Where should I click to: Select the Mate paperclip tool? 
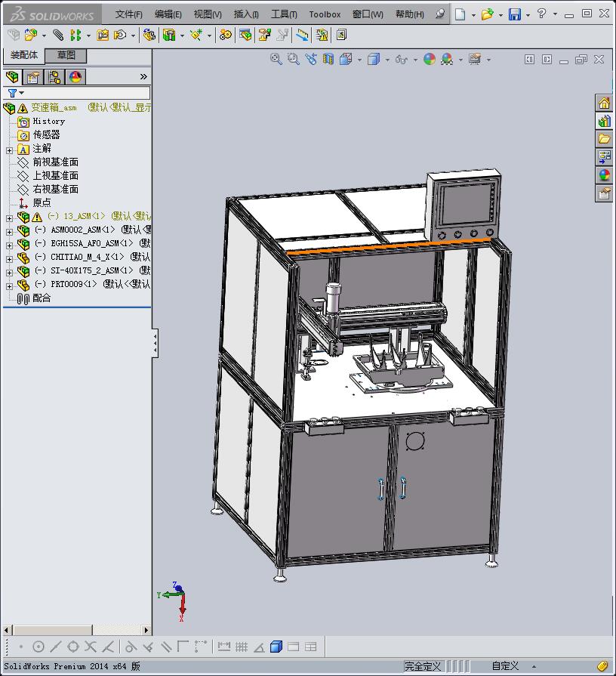click(57, 35)
